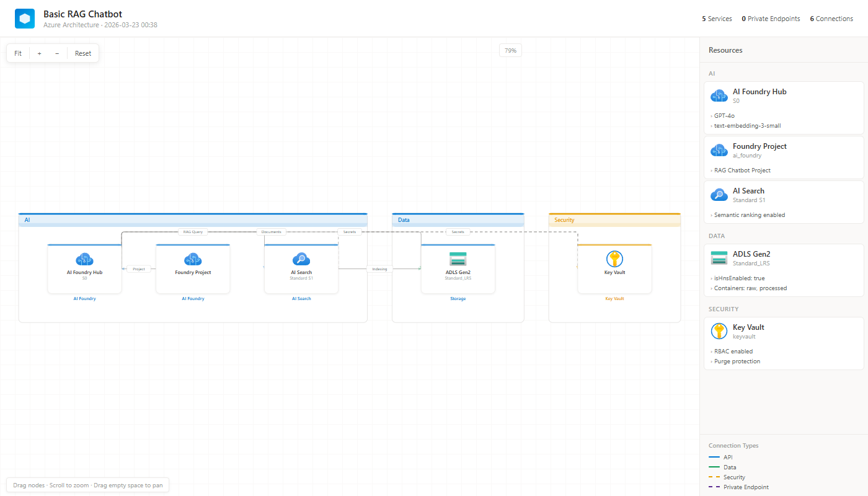
Task: Click RBAC enabled entry
Action: pos(732,352)
